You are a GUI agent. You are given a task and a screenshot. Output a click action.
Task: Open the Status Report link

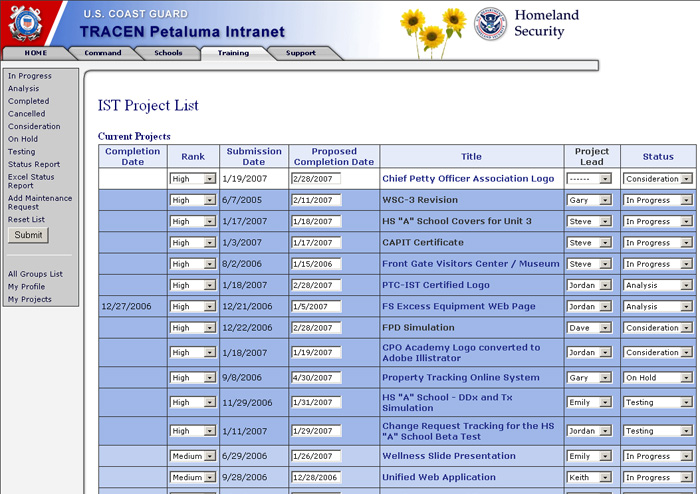pos(34,164)
